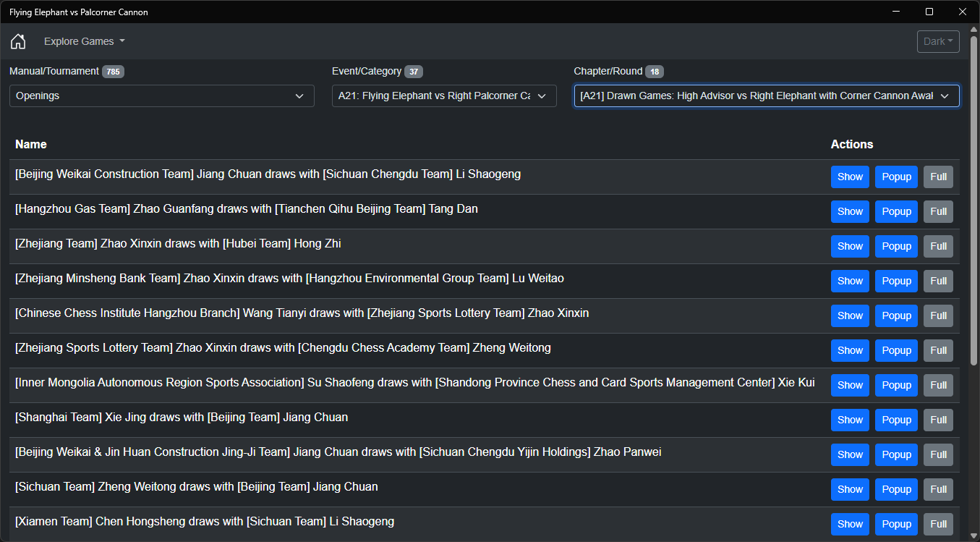The width and height of the screenshot is (980, 542).
Task: Open popup for Wang Tianyi vs Zhao Xinxin
Action: [x=896, y=316]
